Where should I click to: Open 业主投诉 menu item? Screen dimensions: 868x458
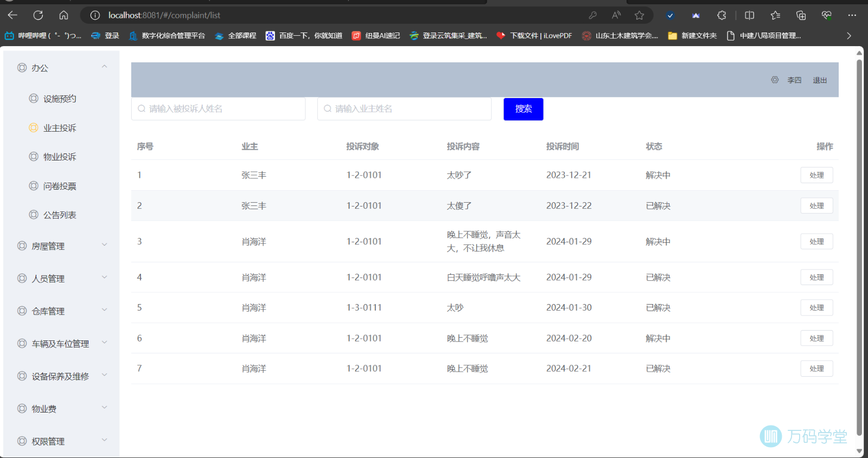(60, 128)
